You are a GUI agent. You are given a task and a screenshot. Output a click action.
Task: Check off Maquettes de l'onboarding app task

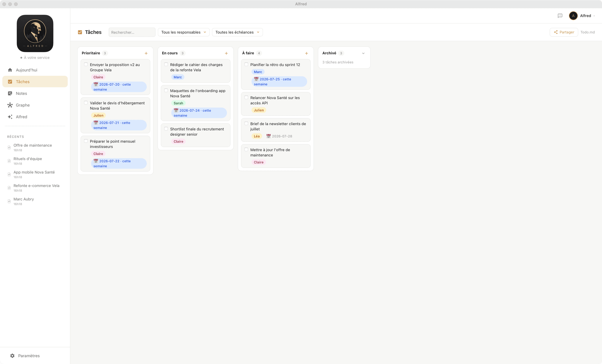[166, 90]
